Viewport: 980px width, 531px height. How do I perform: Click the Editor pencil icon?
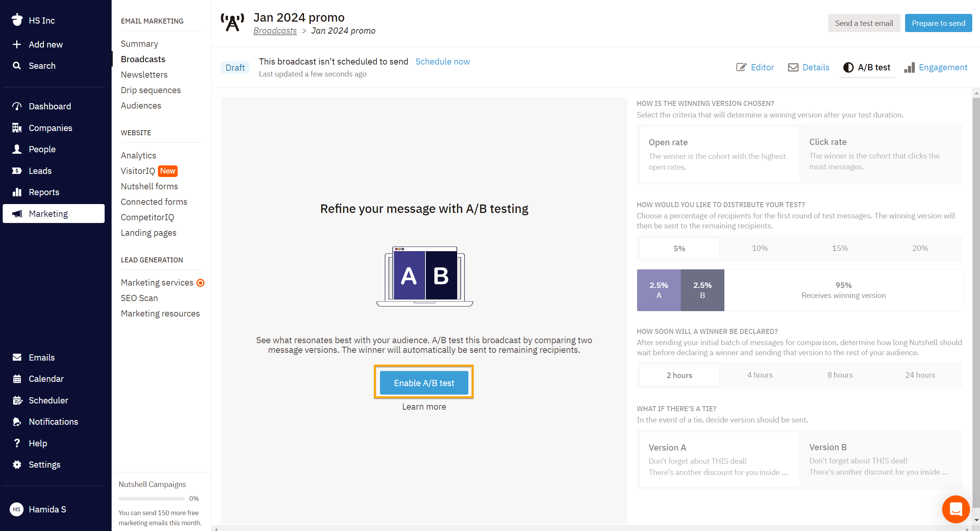click(741, 67)
